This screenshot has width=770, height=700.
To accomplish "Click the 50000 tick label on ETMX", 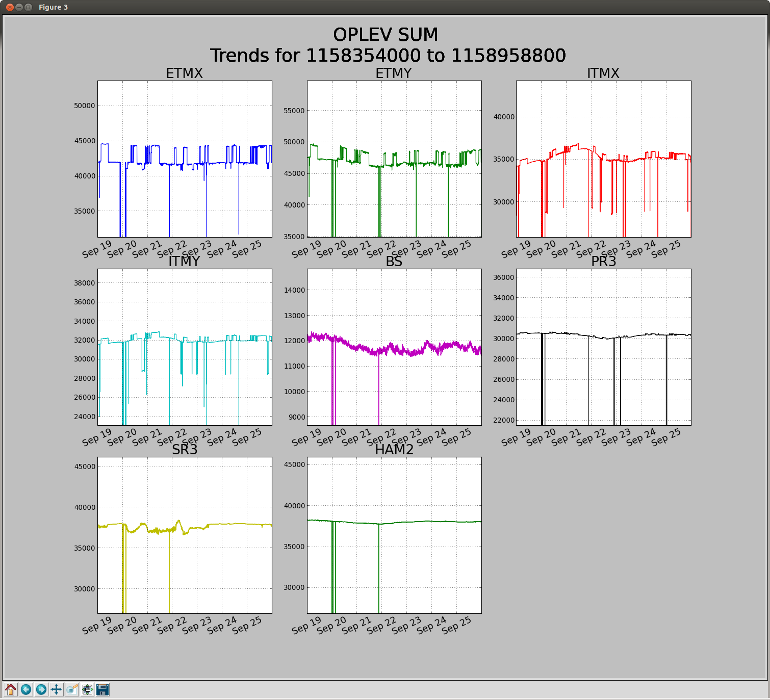I will (x=85, y=106).
